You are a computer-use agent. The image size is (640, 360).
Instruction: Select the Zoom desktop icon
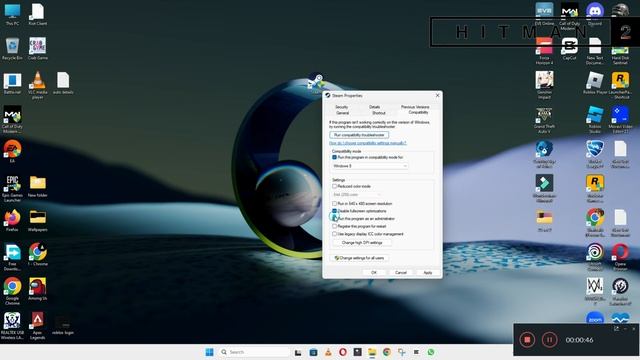click(595, 318)
